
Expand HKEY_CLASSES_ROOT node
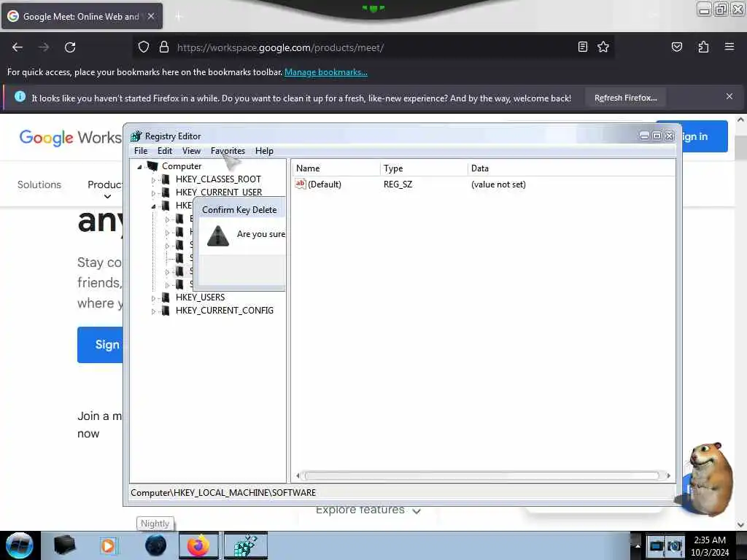153,180
